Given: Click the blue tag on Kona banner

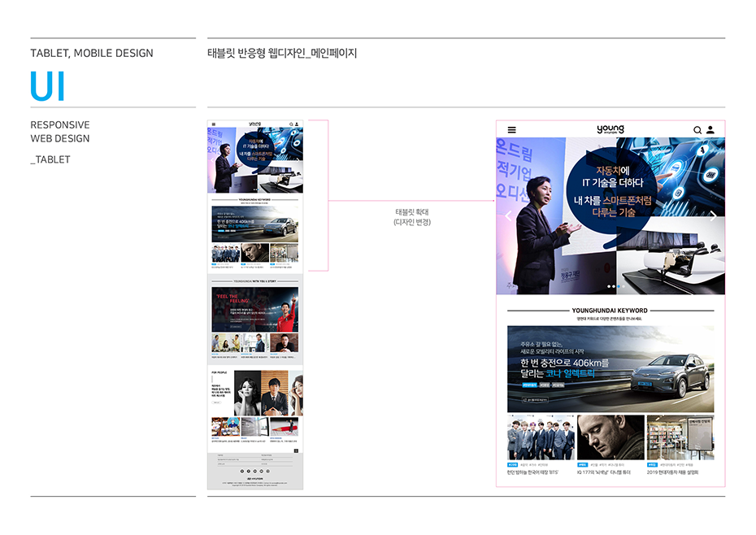Looking at the screenshot, I should click(529, 385).
